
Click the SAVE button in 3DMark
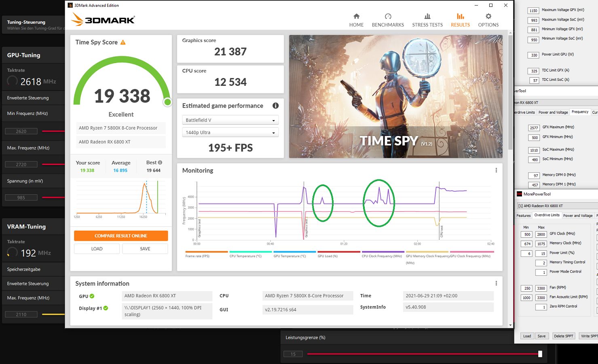coord(145,249)
